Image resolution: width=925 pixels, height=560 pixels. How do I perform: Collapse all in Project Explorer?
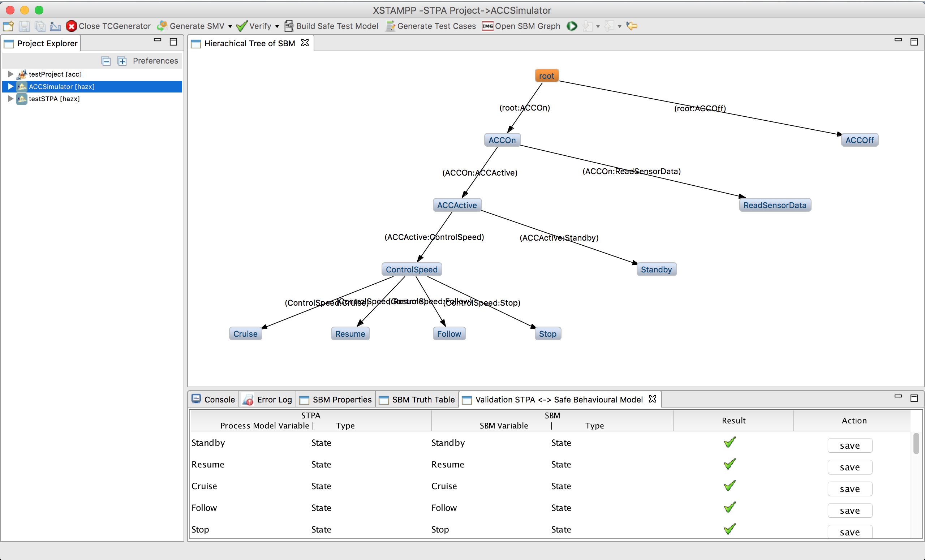[x=106, y=61]
